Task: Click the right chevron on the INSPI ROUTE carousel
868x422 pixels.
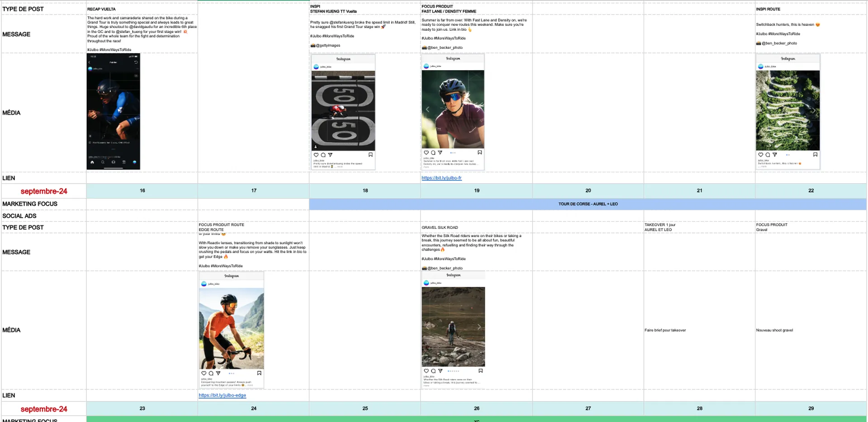Action: [x=814, y=111]
